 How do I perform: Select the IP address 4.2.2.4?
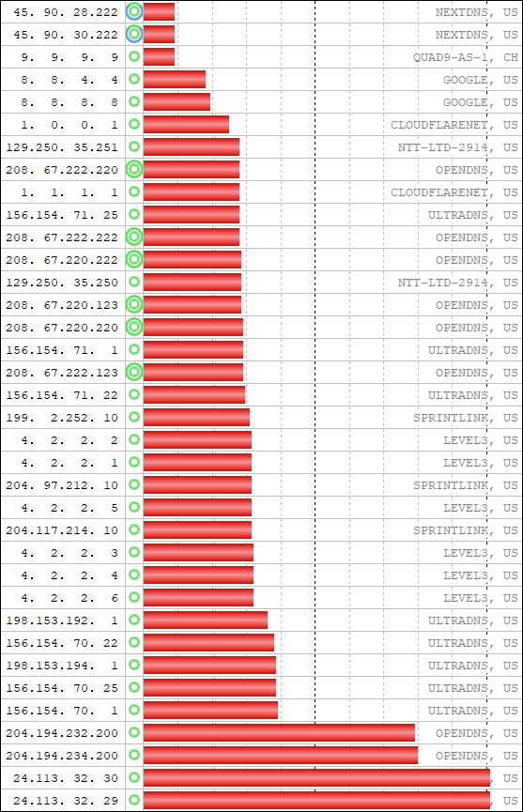(69, 575)
